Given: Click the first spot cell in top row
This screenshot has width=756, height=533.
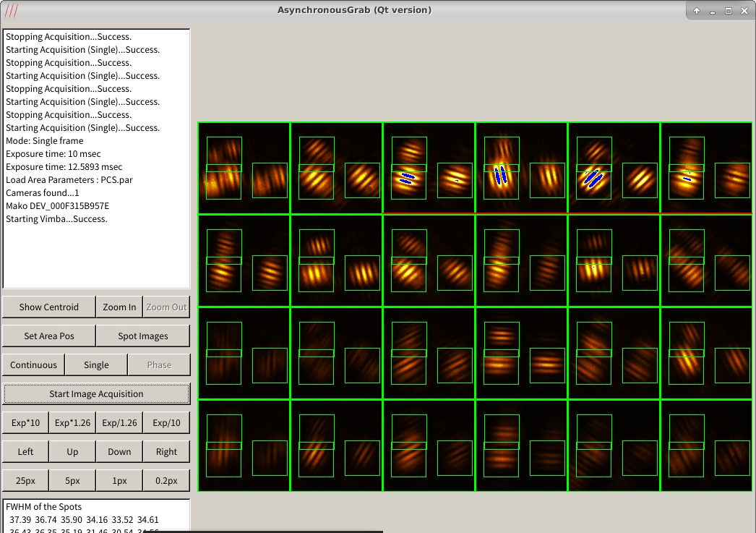Looking at the screenshot, I should point(244,168).
